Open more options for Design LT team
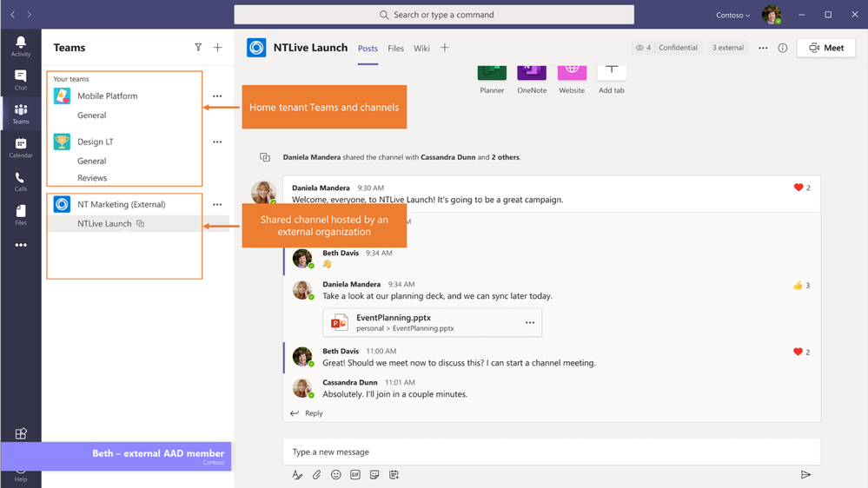 217,142
